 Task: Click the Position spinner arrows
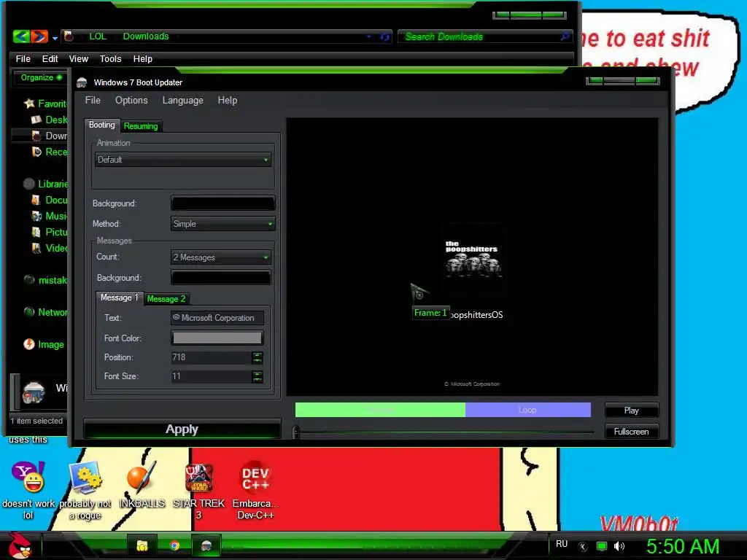[258, 357]
